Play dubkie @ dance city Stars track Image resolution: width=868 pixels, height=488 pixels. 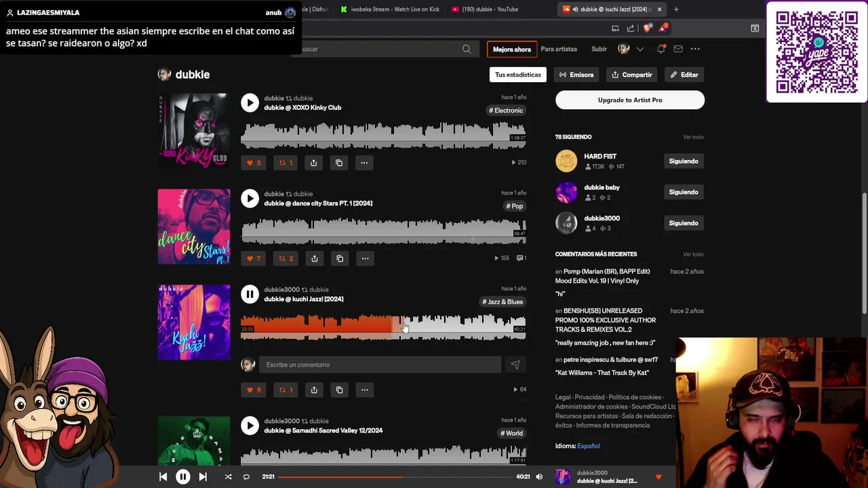point(250,198)
